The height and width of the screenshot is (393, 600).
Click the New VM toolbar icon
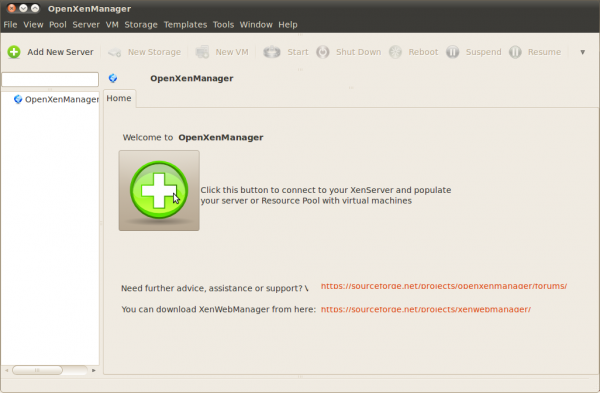pos(202,52)
